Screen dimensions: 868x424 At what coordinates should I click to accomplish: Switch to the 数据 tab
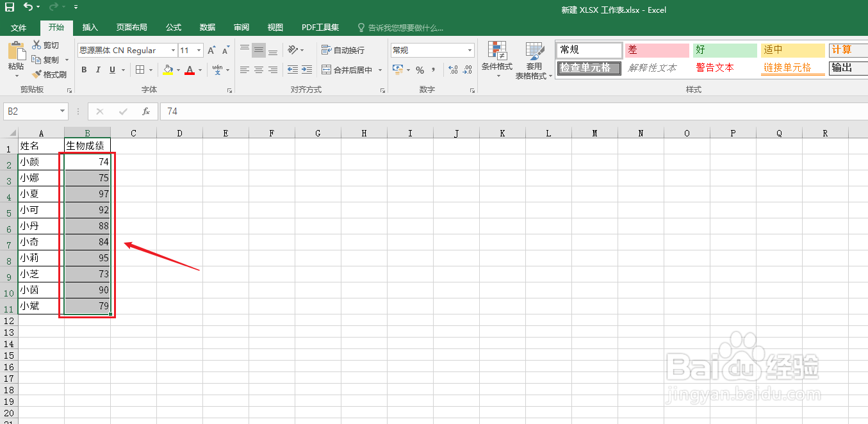pyautogui.click(x=208, y=28)
